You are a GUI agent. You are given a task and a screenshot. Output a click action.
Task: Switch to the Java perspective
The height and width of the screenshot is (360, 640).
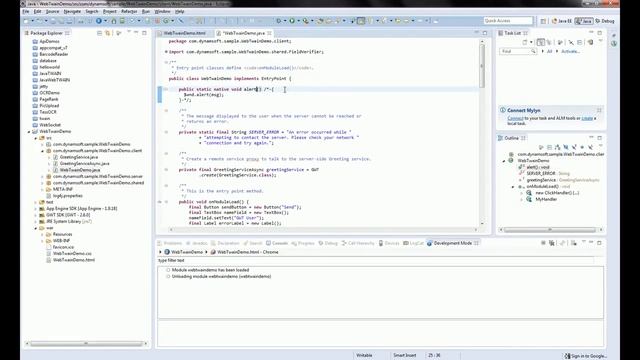tap(584, 21)
